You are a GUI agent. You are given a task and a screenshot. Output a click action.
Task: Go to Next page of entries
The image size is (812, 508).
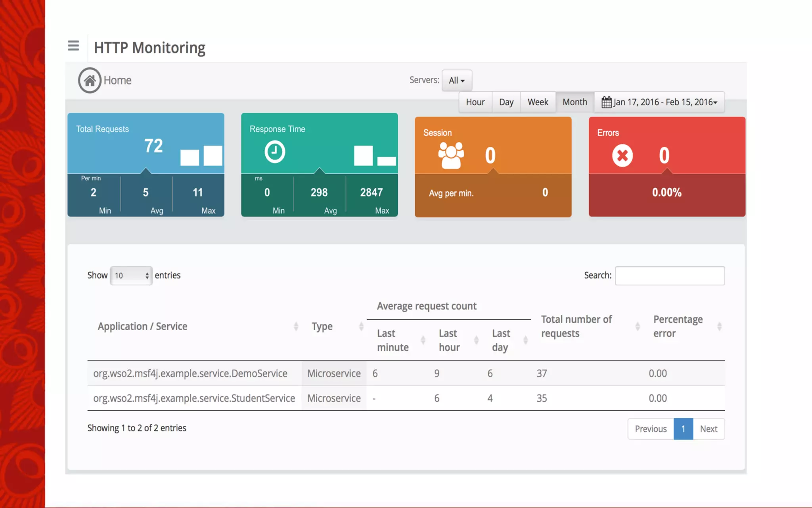[708, 429]
